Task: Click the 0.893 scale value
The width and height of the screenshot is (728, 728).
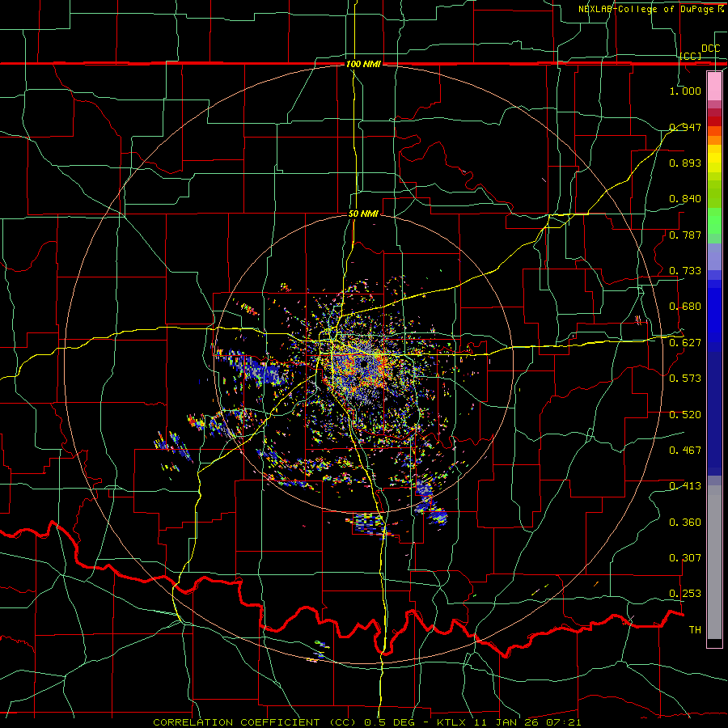Action: click(x=685, y=163)
